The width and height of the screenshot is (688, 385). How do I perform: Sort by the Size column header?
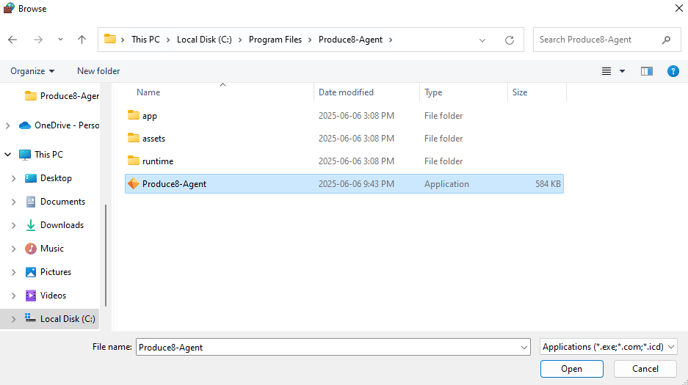click(520, 92)
